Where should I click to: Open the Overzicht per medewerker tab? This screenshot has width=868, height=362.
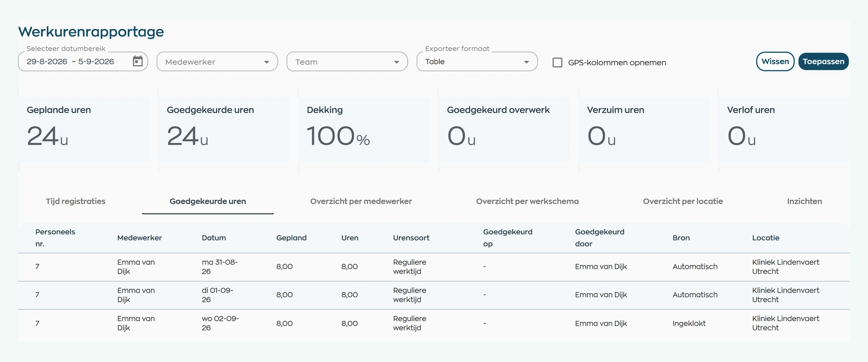(361, 201)
